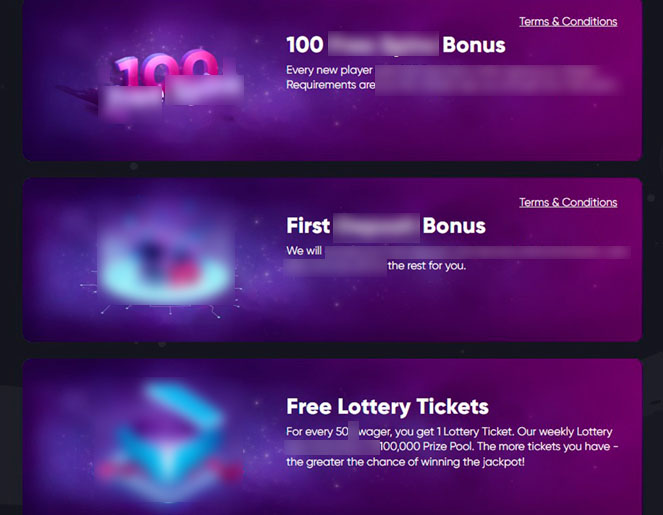Screen dimensions: 663x515
Task: Click the word "Bonus" in the top heading
Action: click(474, 45)
